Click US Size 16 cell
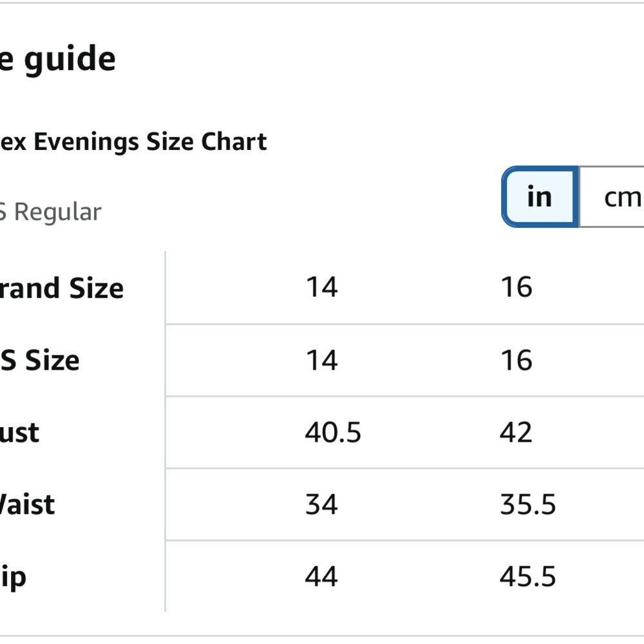The image size is (644, 644). click(x=516, y=360)
